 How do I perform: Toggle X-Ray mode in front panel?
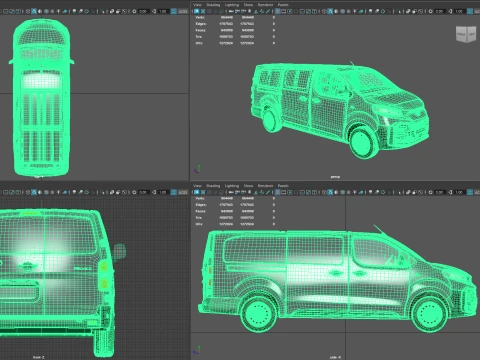(112, 192)
